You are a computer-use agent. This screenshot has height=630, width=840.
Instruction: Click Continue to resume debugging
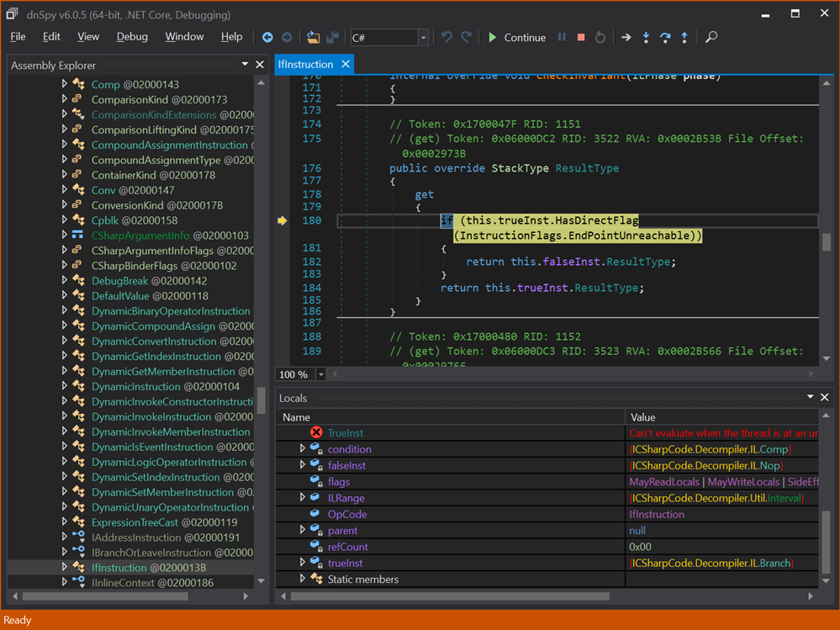coord(516,37)
